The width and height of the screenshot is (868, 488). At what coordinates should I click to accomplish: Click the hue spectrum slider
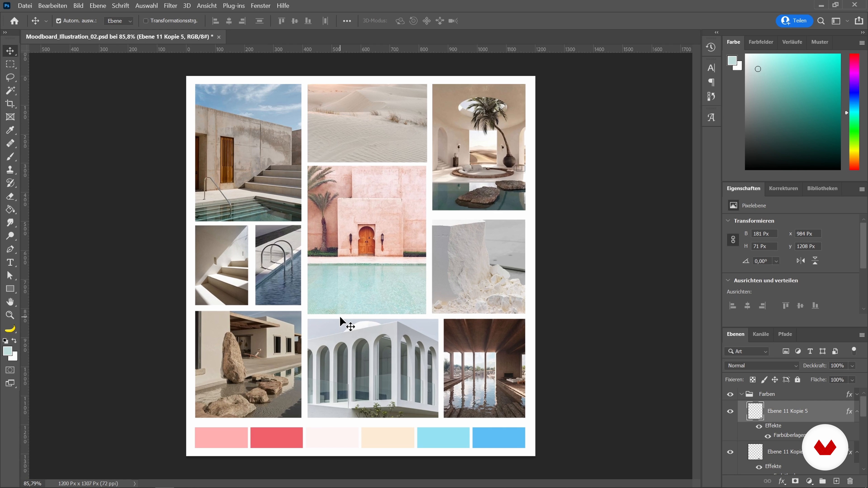[x=854, y=112]
